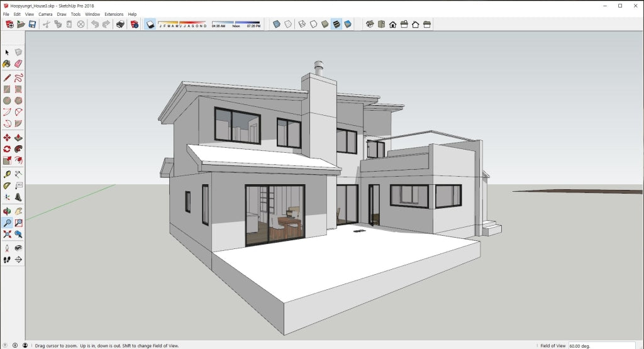Viewport: 644px width, 349px height.
Task: Pick the Eraser tool
Action: tap(18, 64)
